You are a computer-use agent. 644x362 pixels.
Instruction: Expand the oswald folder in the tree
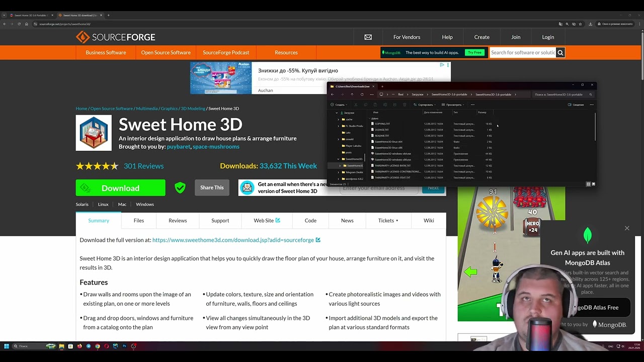coord(338,139)
